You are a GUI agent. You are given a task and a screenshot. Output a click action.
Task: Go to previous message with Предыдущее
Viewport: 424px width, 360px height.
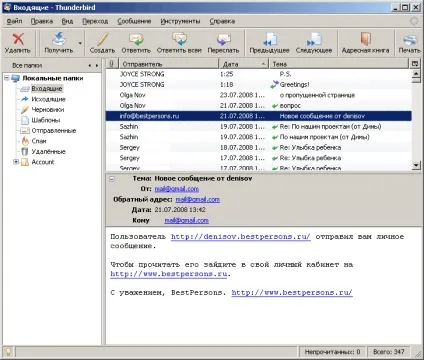[x=269, y=43]
